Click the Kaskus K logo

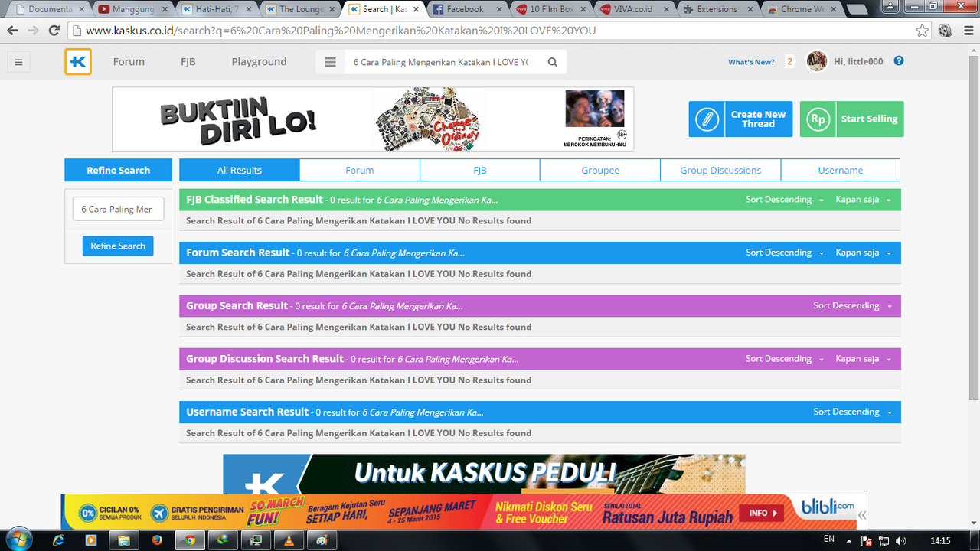(78, 62)
